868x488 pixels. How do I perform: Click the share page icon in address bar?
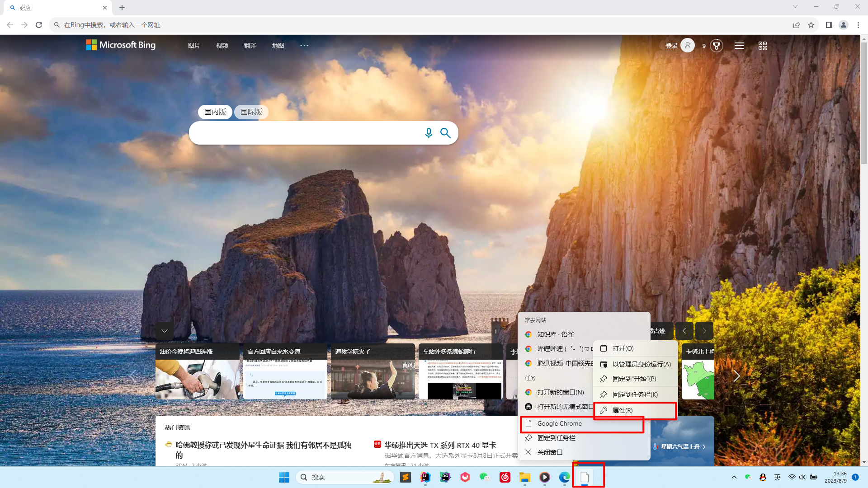coord(797,25)
